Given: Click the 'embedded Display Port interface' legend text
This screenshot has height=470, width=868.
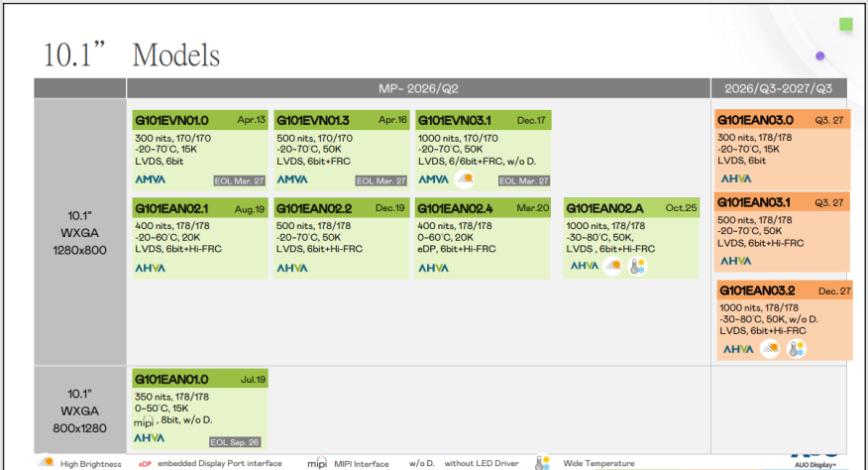Looking at the screenshot, I should coord(220,463).
